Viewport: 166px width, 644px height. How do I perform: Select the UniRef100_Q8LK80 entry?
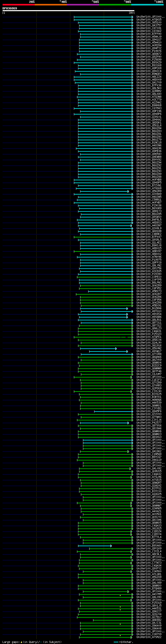[x=149, y=94]
